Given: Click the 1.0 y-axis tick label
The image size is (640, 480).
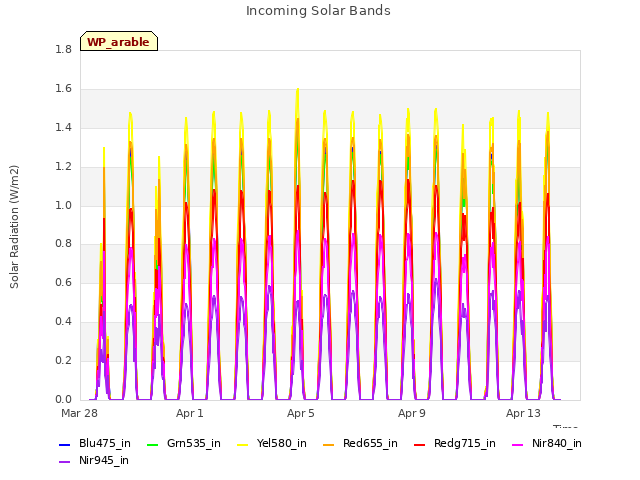Looking at the screenshot, I should pyautogui.click(x=63, y=205).
